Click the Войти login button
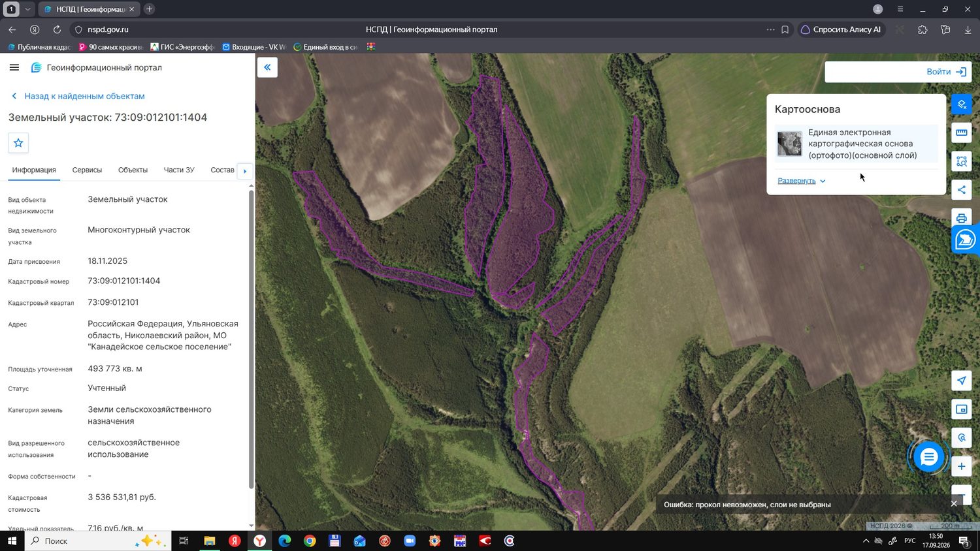Viewport: 980px width, 551px height. [x=947, y=72]
